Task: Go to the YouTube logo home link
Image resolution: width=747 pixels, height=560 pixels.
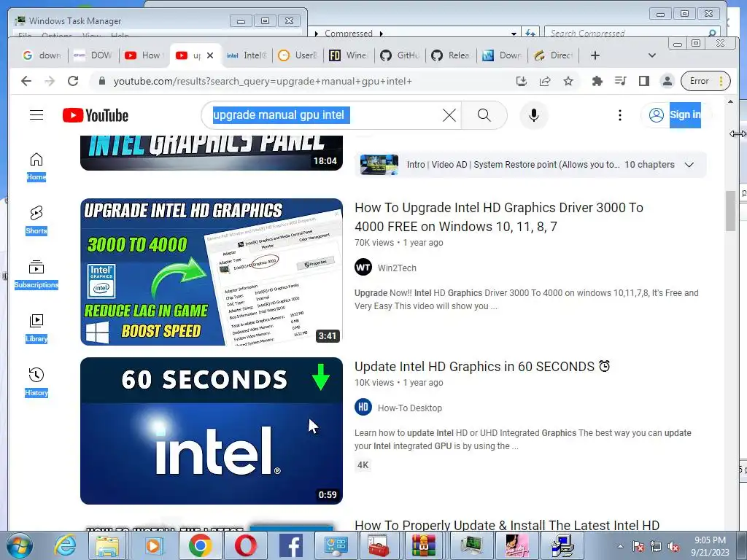Action: point(96,115)
